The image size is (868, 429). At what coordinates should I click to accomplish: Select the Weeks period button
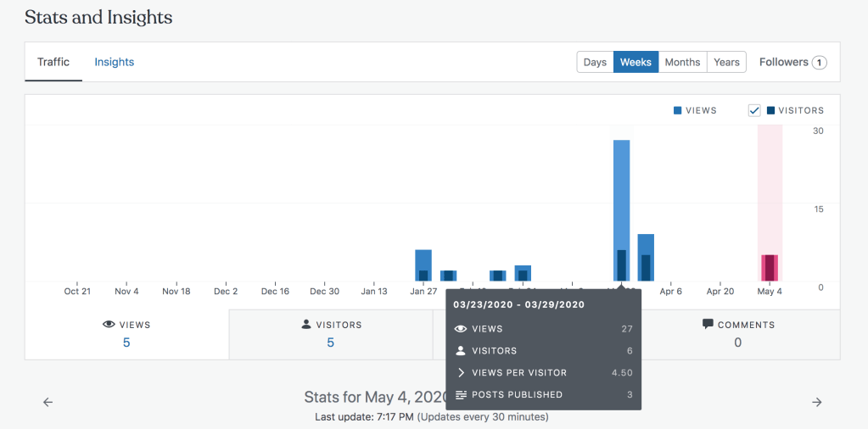(x=636, y=62)
